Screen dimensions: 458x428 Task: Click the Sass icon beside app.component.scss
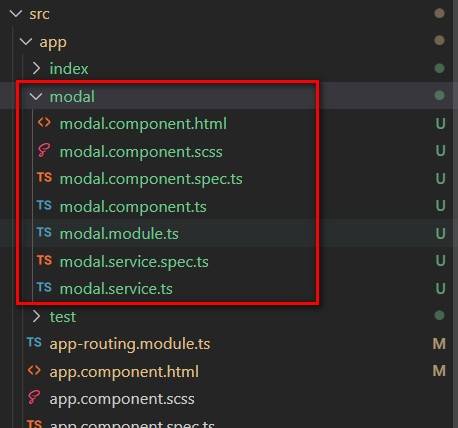[34, 397]
